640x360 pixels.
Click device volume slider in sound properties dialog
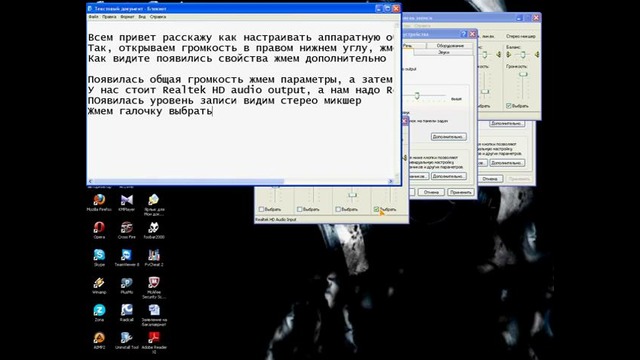(x=417, y=96)
